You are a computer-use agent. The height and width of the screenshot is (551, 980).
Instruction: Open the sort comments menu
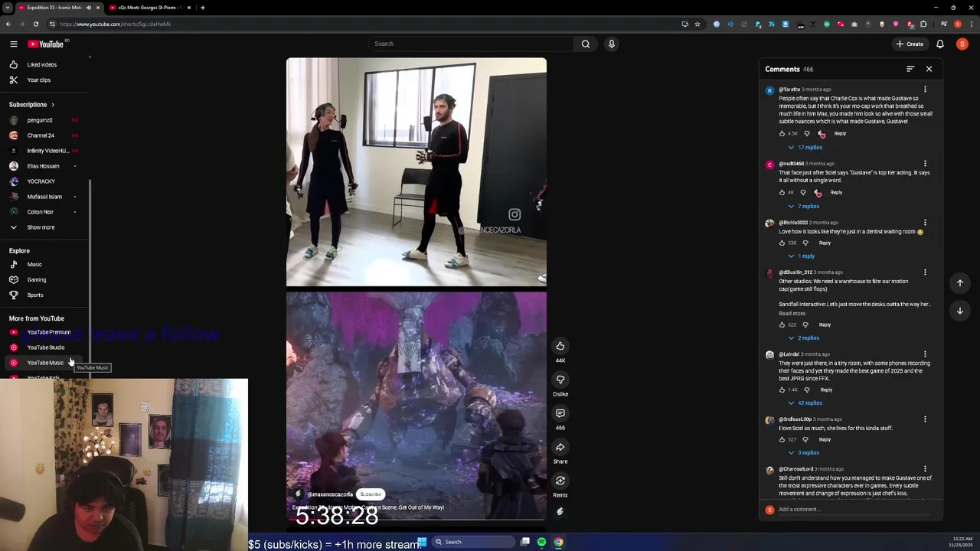point(910,69)
